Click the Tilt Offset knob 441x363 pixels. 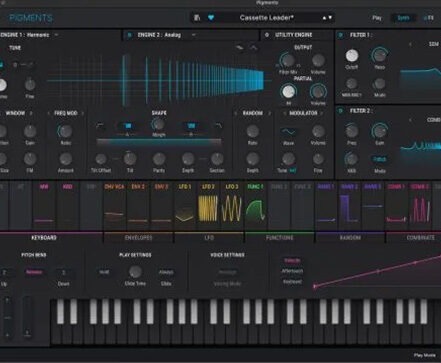pos(101,159)
